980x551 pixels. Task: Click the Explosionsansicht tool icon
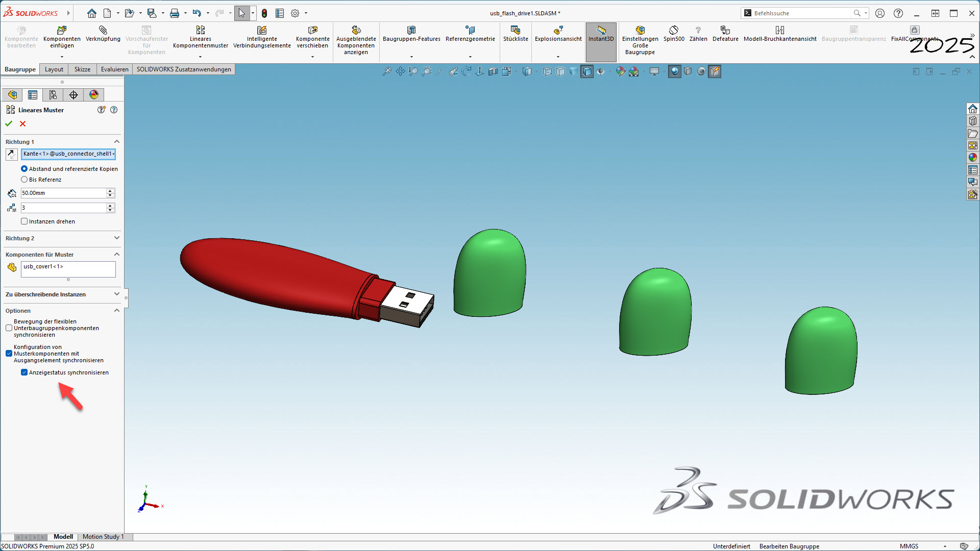pyautogui.click(x=558, y=31)
